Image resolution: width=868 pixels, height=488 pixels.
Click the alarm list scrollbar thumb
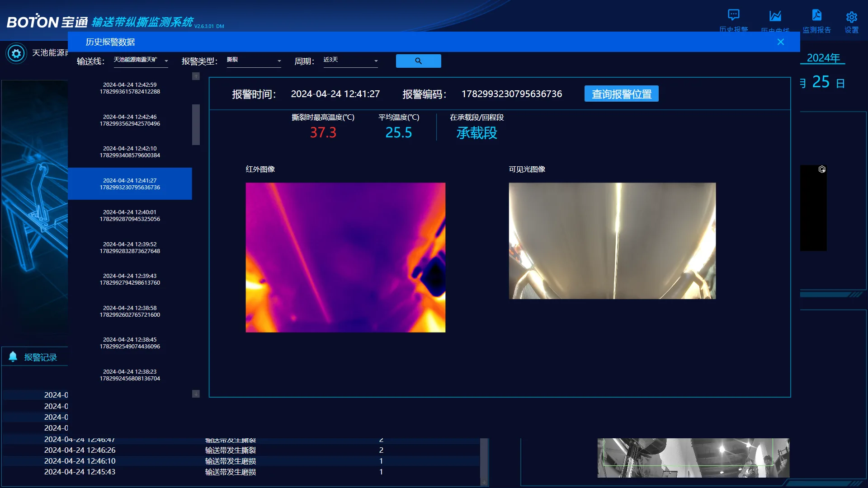(x=196, y=125)
